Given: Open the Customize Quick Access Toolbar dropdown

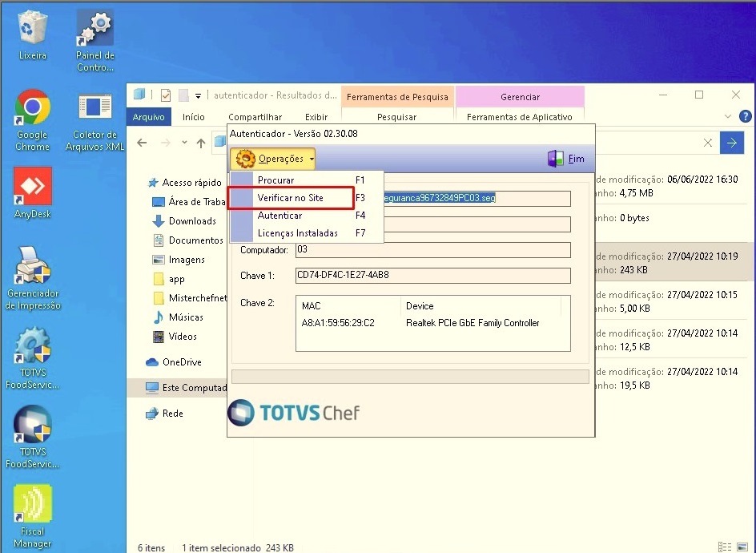Looking at the screenshot, I should pos(198,95).
